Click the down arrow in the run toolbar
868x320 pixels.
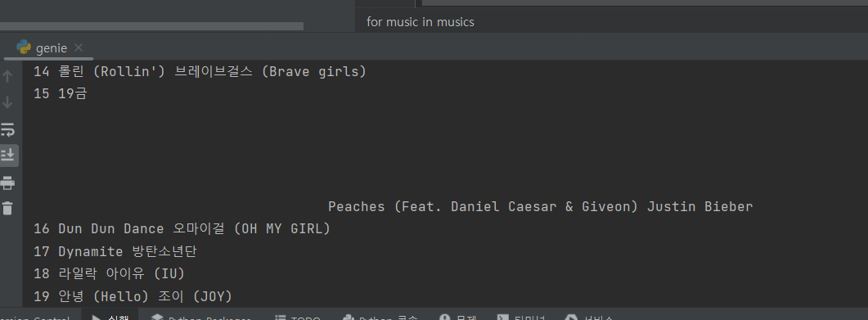tap(7, 102)
